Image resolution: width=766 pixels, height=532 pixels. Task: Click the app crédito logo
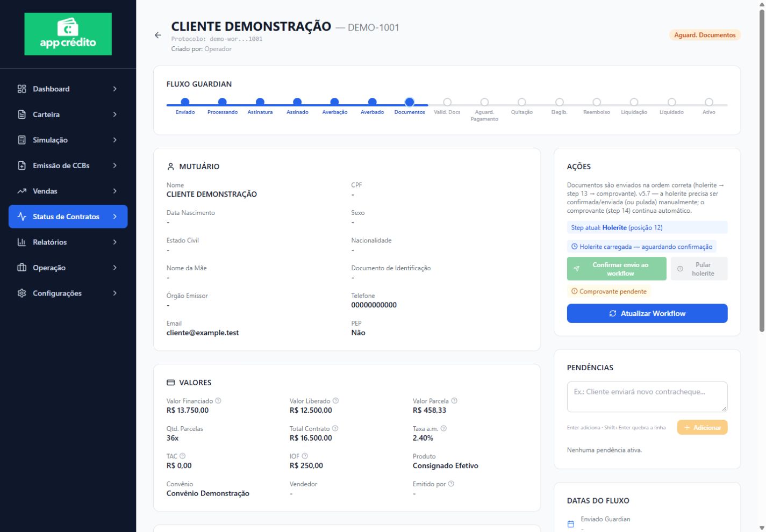click(68, 34)
